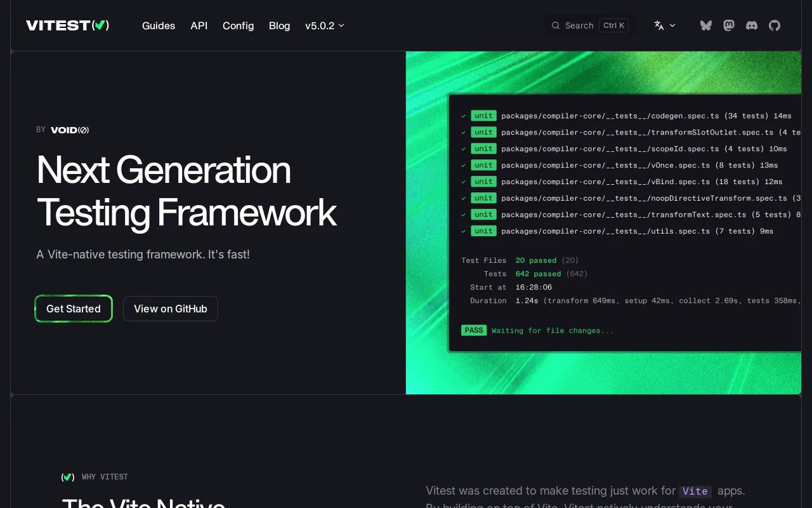Open the API menu item
Viewport: 812px width, 508px height.
coord(199,25)
